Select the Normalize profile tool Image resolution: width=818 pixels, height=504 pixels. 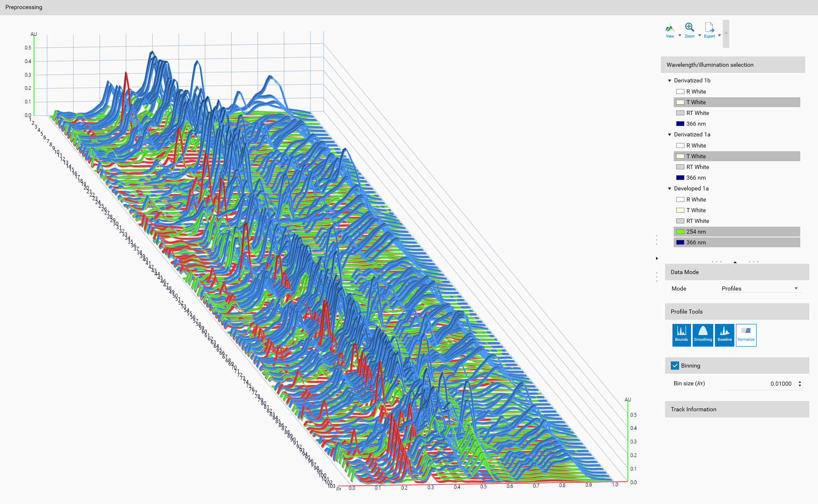[x=746, y=335]
